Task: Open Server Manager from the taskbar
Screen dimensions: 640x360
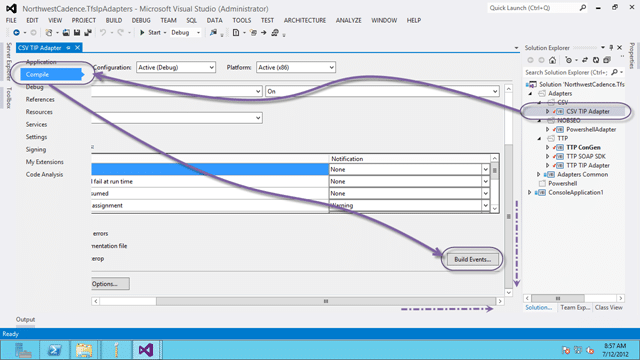Action: click(23, 350)
